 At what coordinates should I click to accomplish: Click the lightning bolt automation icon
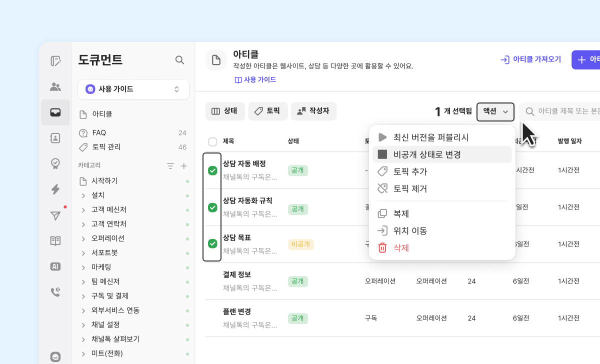click(55, 189)
